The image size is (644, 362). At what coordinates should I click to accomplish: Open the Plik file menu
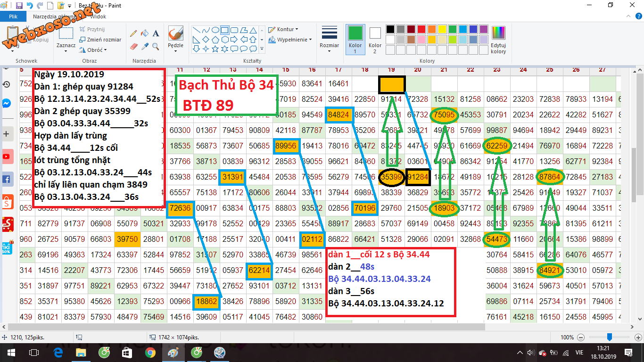click(13, 16)
